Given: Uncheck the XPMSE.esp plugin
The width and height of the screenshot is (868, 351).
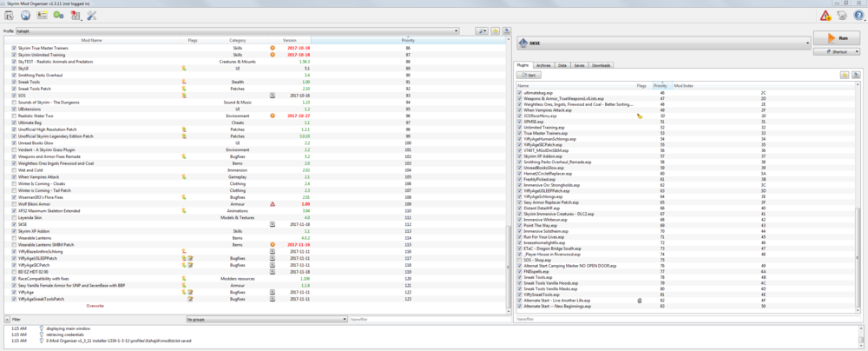Looking at the screenshot, I should pyautogui.click(x=519, y=122).
